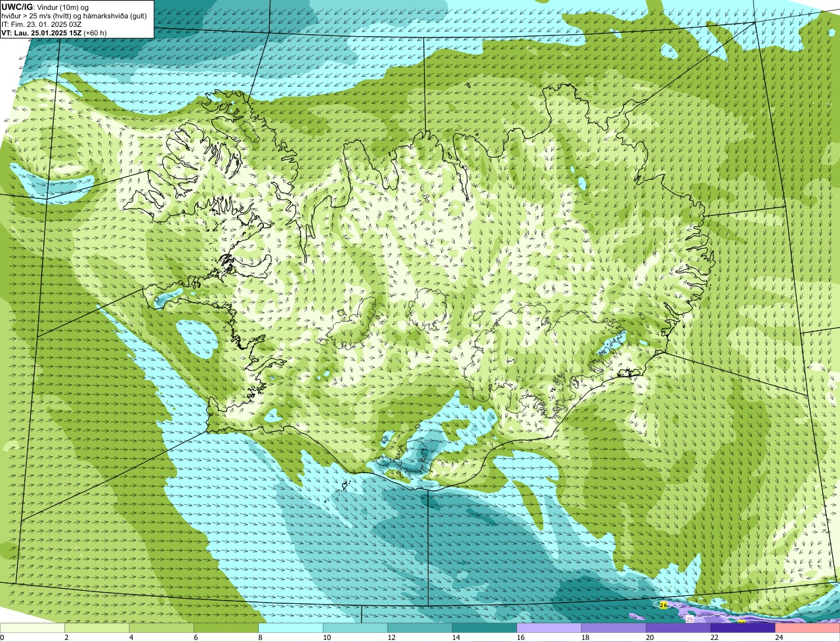Viewport: 840px width, 642px height.
Task: Click the 4–6 m/s green legend swatch
Action: tap(161, 628)
